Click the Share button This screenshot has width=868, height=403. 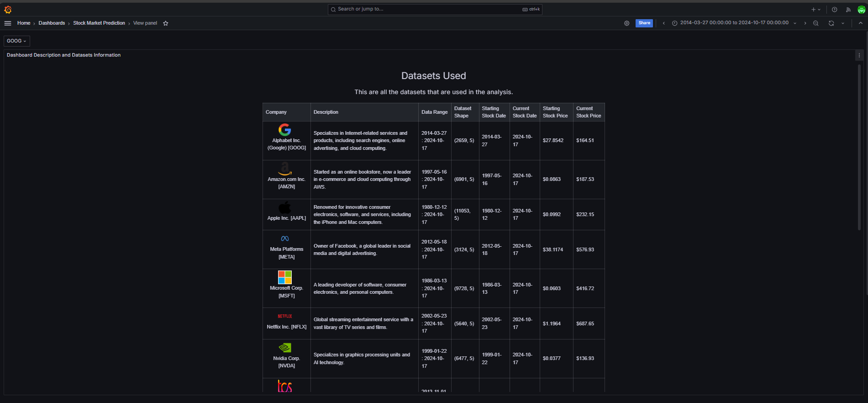644,23
